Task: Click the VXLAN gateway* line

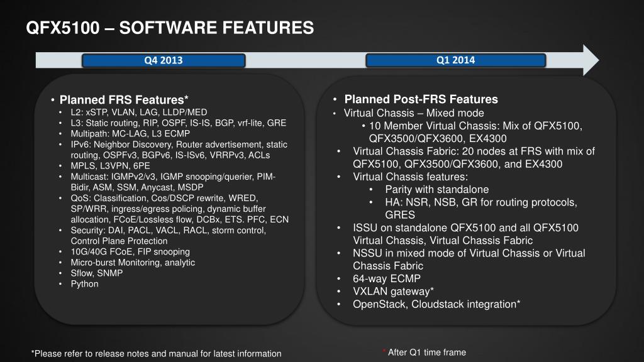Action: point(394,292)
